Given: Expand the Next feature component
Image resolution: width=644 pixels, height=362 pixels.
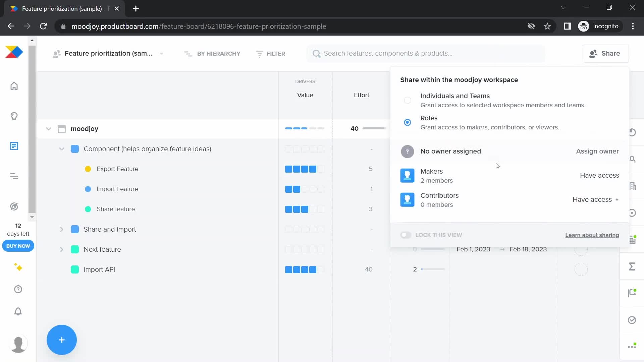Looking at the screenshot, I should 62,249.
